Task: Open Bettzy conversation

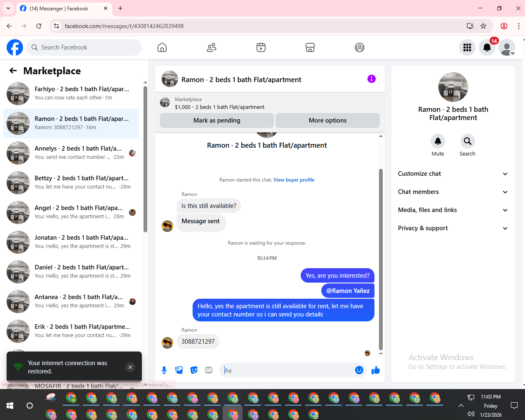Action: click(x=71, y=183)
